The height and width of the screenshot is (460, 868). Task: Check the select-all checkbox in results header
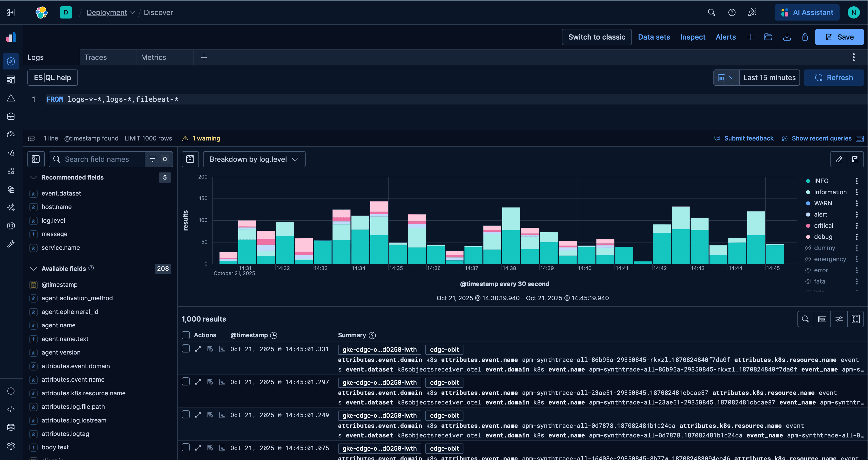coord(186,335)
